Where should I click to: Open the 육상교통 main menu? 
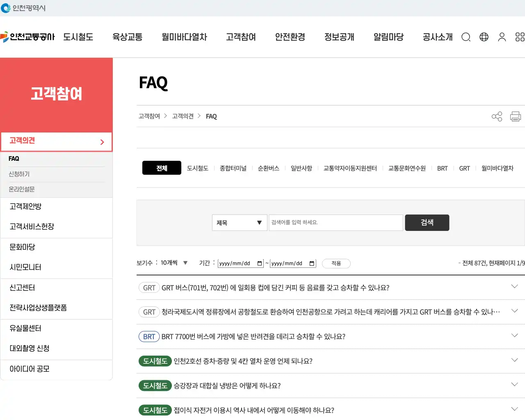pos(128,37)
